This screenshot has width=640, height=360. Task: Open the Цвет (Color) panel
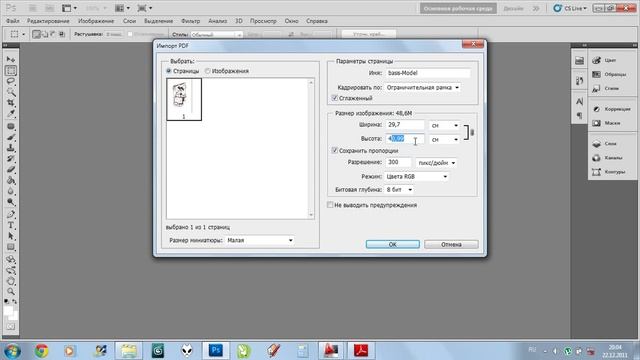coord(611,60)
